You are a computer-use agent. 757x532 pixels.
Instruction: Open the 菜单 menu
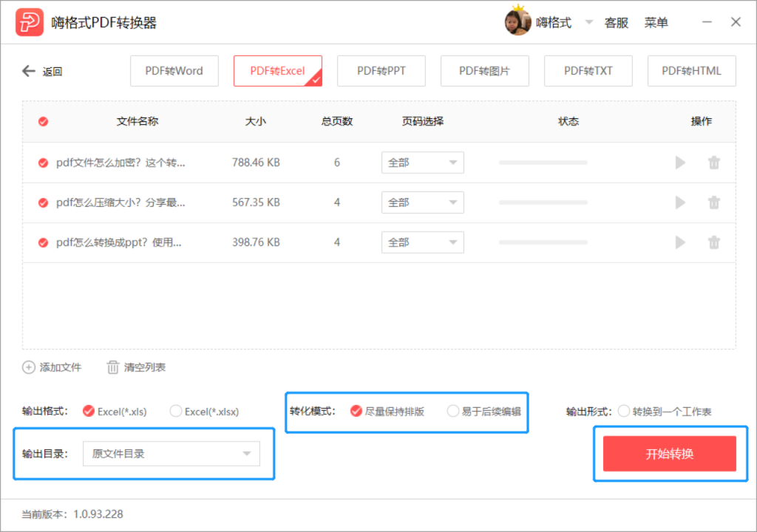[656, 23]
